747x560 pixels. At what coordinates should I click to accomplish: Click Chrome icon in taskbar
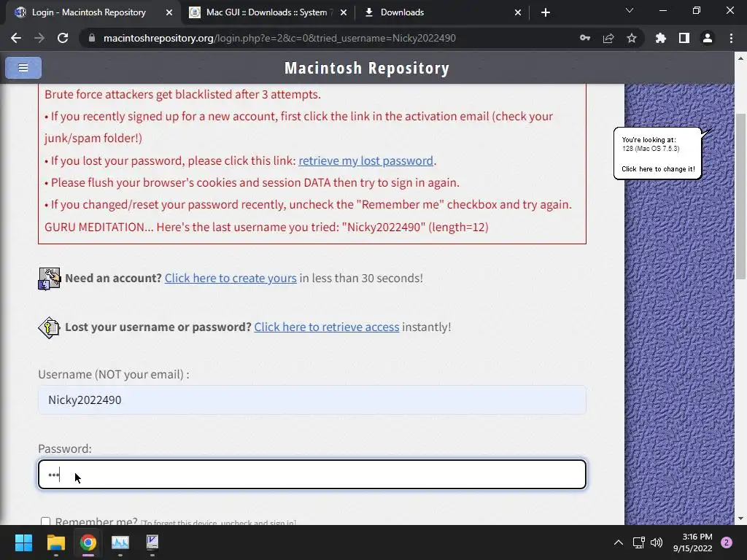[88, 542]
